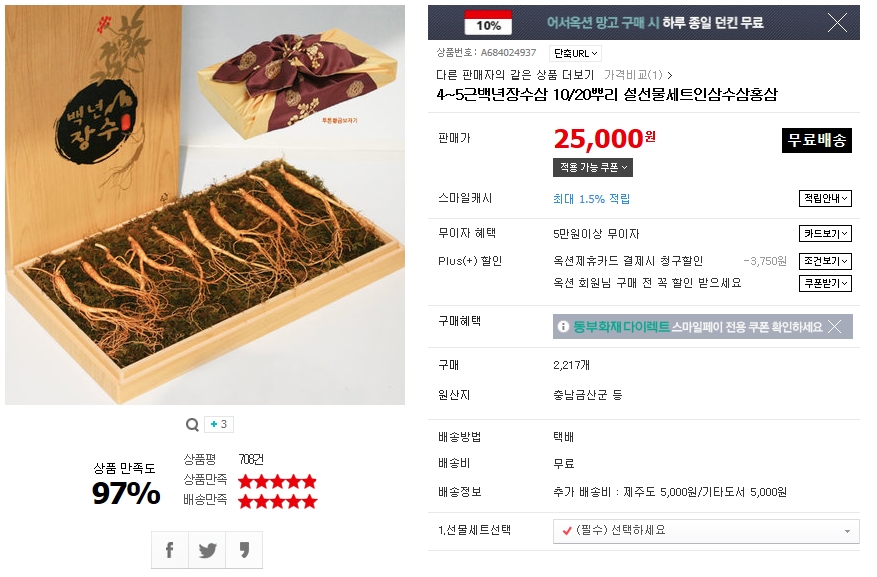Expand 조건보기 for Plus discount
This screenshot has width=877, height=577.
click(x=825, y=261)
